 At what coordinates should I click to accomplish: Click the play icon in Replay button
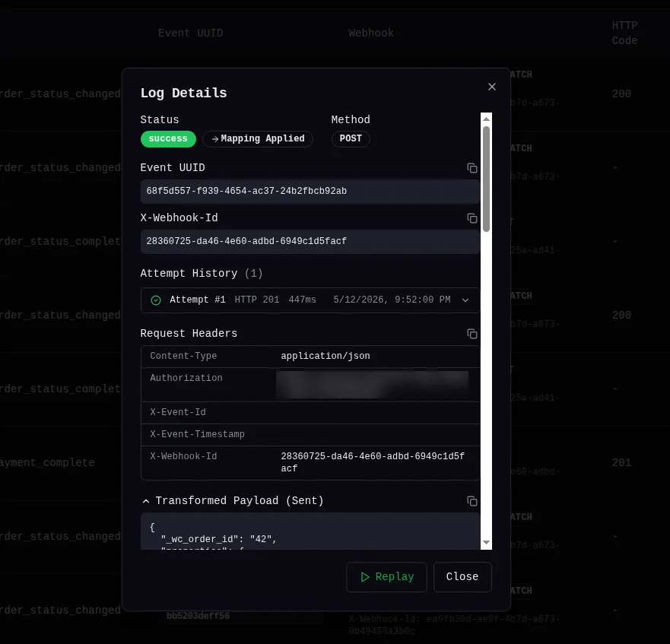pyautogui.click(x=365, y=577)
